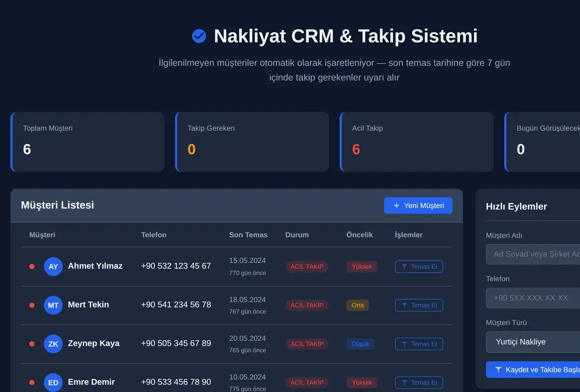Click the MT avatar for Mert Tekin
The height and width of the screenshot is (392, 580).
pos(53,305)
